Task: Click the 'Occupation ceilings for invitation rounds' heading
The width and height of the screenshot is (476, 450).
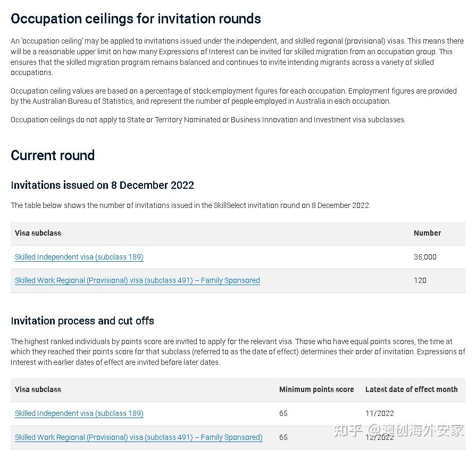Action: 136,19
